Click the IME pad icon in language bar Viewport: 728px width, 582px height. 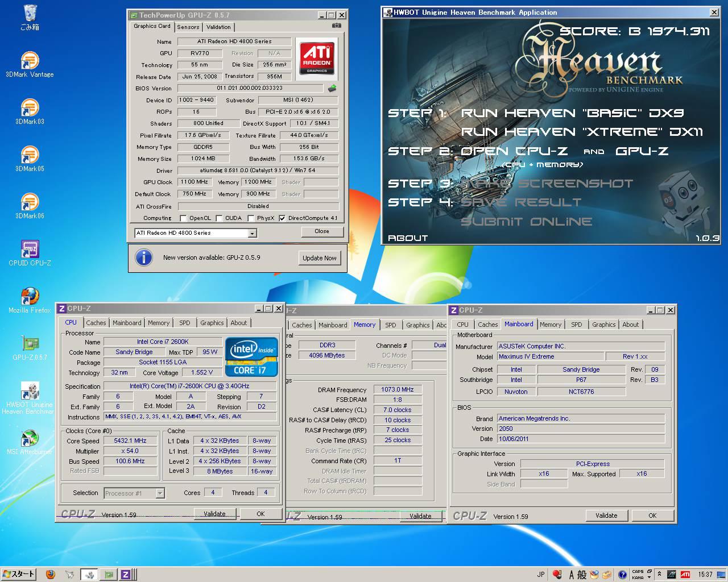(594, 575)
